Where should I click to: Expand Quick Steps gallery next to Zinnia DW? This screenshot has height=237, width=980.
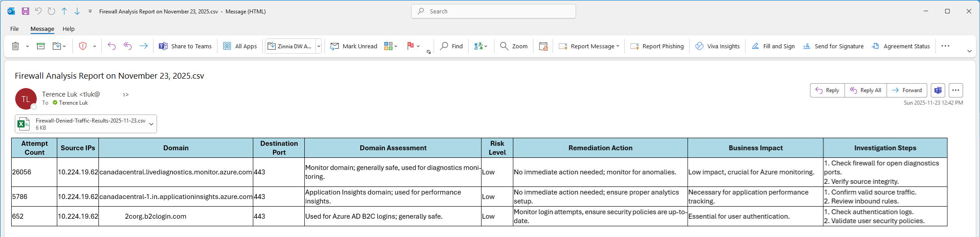[x=319, y=46]
